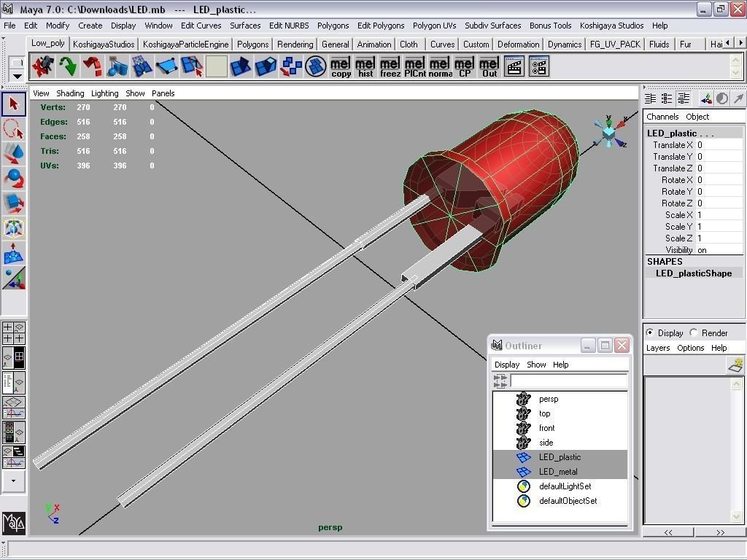Switch to the KoshigayaParticleEngine shelf tab
The image size is (747, 560).
(x=186, y=44)
